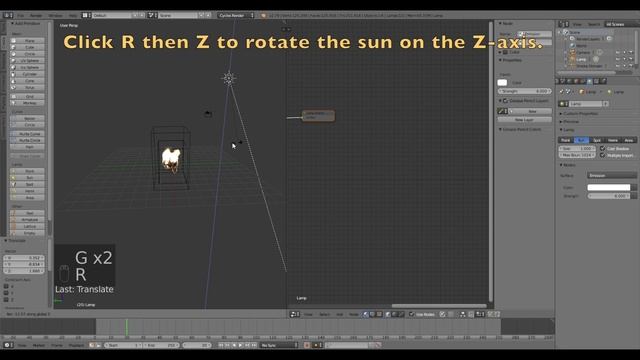This screenshot has width=640, height=360.
Task: Add a Sun lamp from tool shelf
Action: pos(28,178)
